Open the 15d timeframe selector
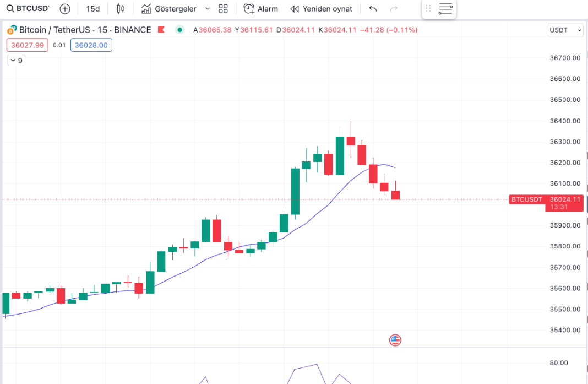Image resolution: width=588 pixels, height=384 pixels. click(x=93, y=9)
